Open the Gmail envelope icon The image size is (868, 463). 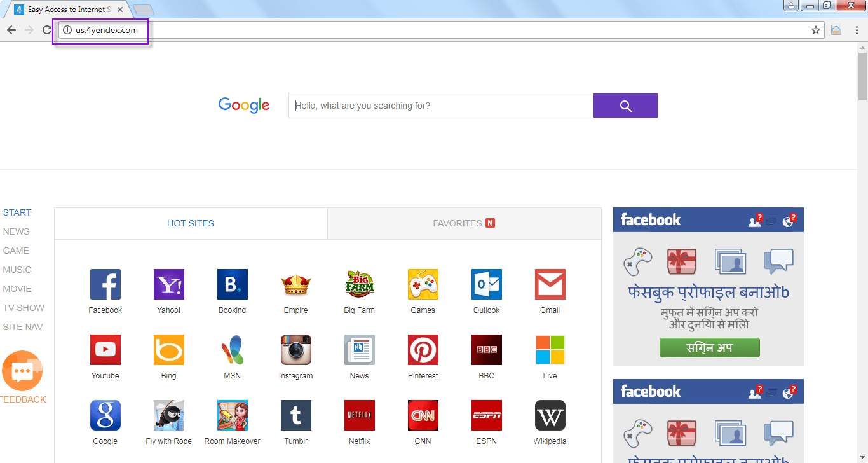(x=550, y=284)
